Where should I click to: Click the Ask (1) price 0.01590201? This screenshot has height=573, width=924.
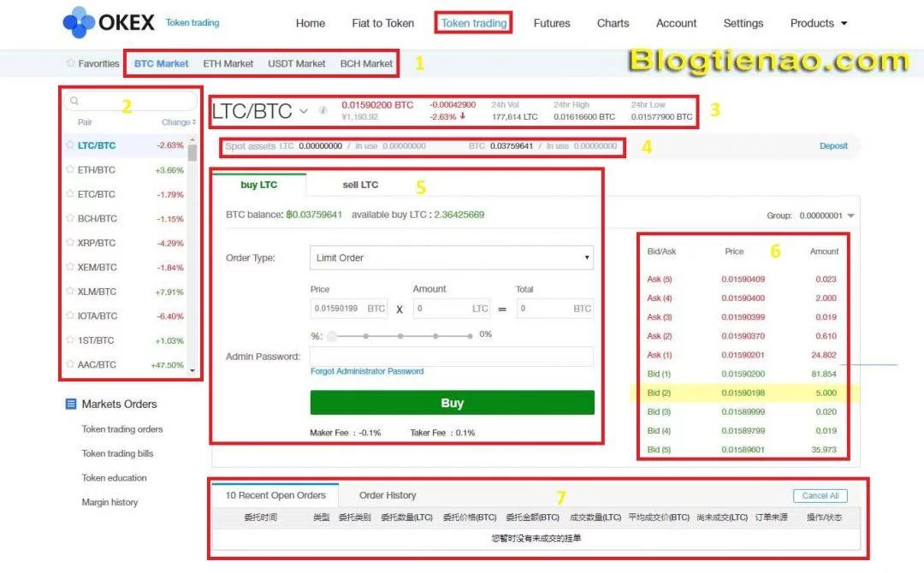[743, 355]
